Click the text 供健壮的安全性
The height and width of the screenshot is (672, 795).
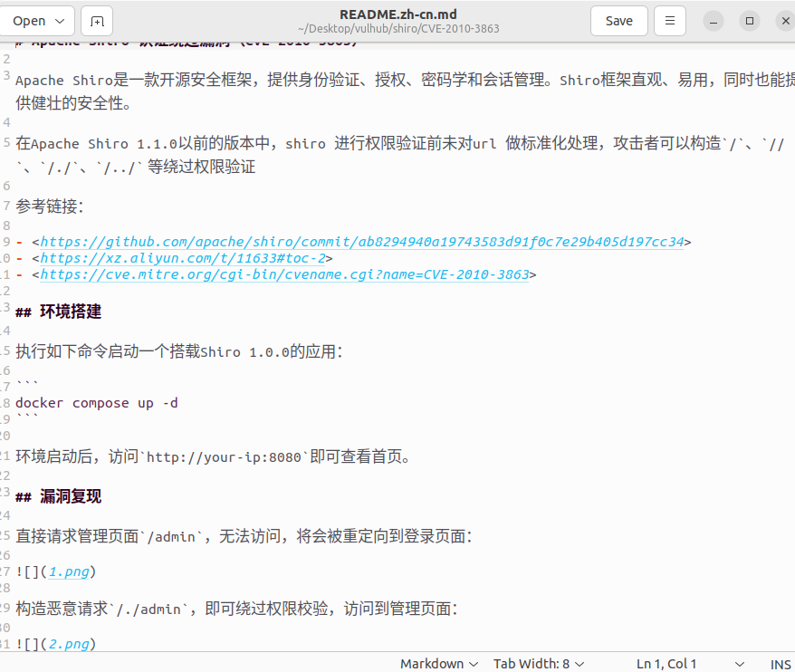click(72, 103)
